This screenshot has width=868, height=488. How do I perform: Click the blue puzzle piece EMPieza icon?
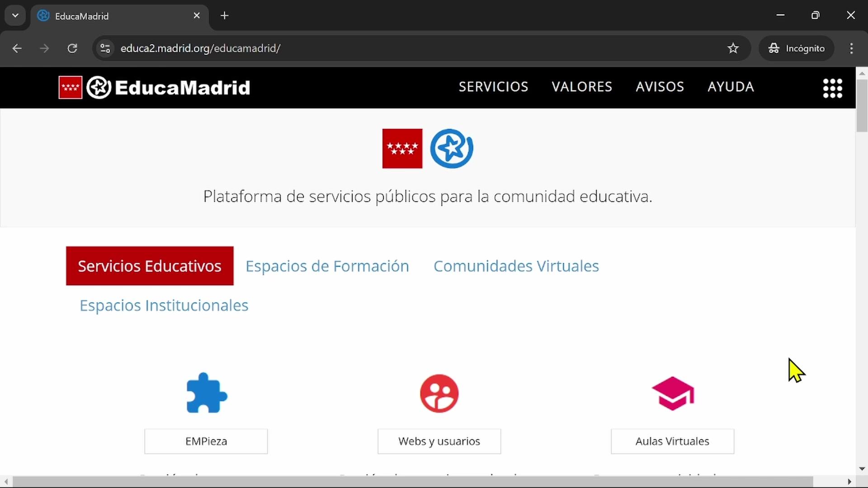tap(207, 393)
